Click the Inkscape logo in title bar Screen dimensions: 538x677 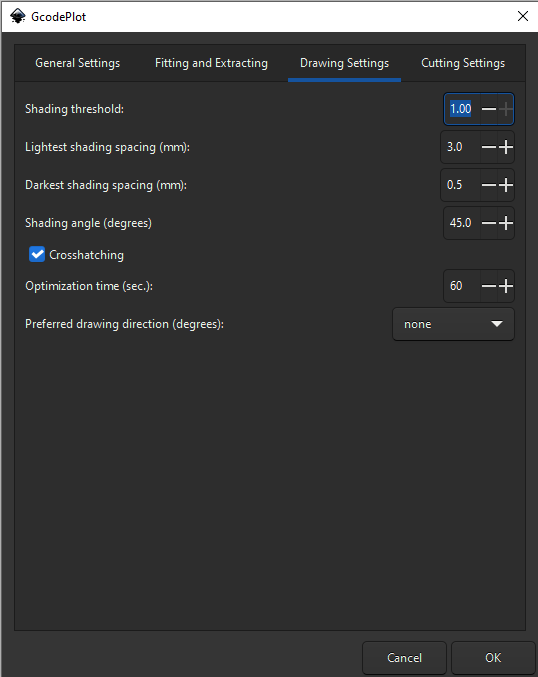click(18, 16)
